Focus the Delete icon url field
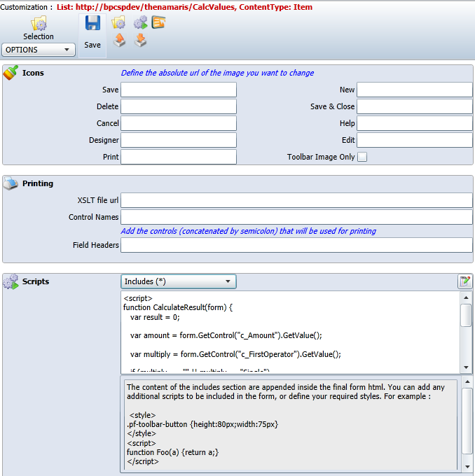This screenshot has height=476, width=475. 179,106
